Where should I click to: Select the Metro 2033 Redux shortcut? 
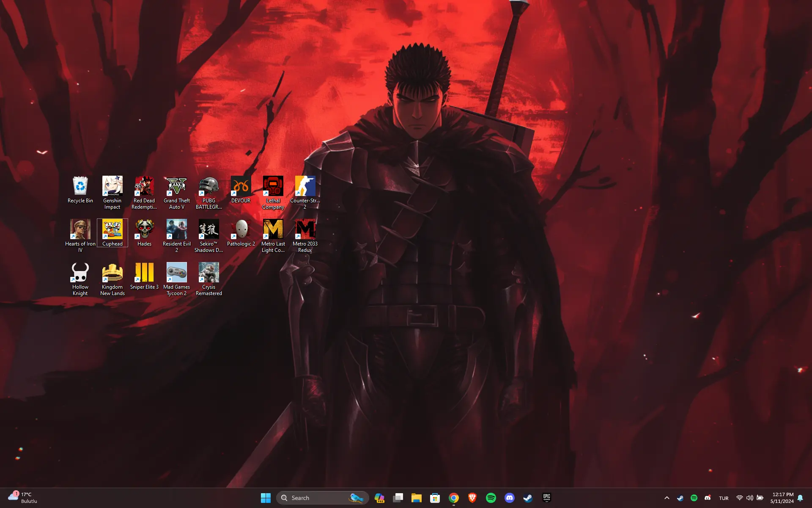point(305,236)
